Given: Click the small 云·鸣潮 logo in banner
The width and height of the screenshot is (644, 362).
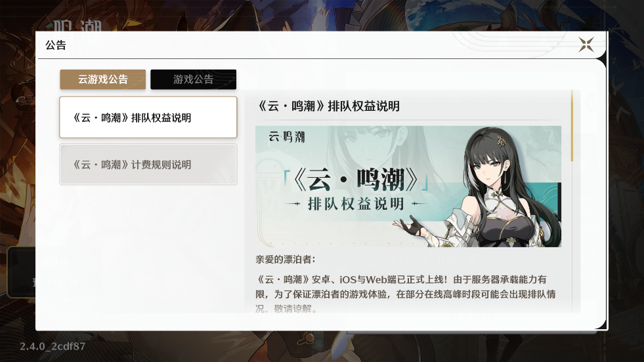Looking at the screenshot, I should click(287, 136).
